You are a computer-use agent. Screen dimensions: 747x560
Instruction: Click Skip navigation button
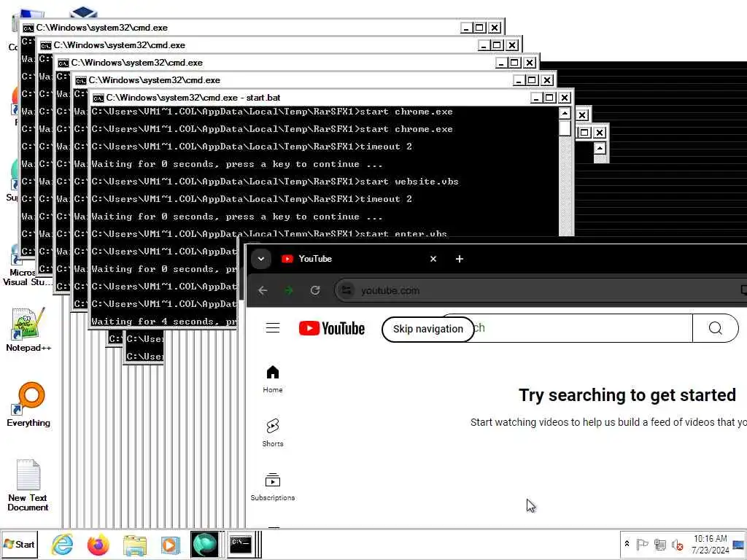tap(427, 329)
